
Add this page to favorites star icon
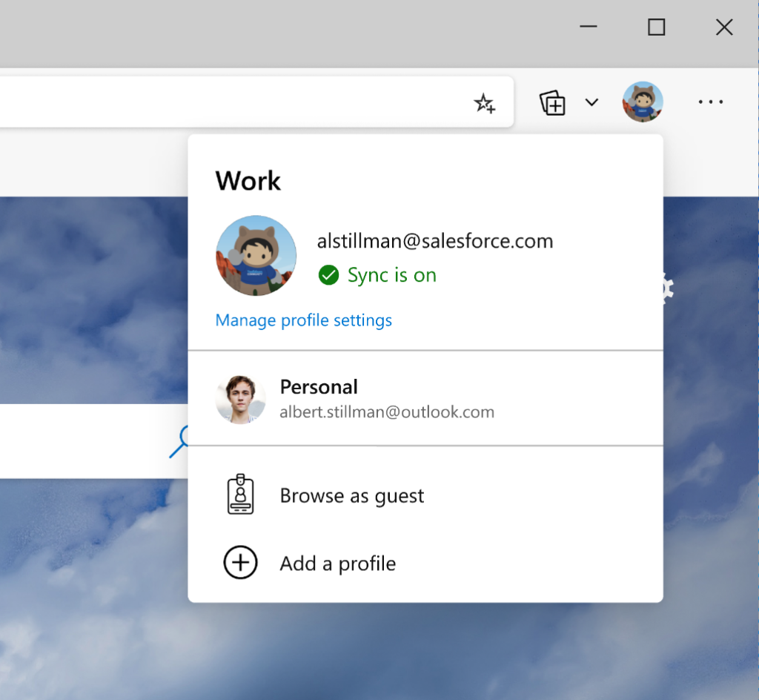484,103
